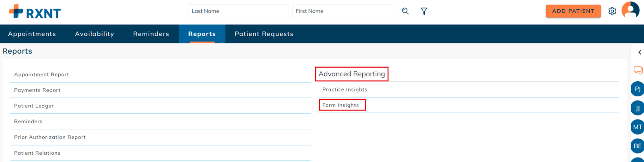Select the MT user badge
Viewport: 644px width, 162px height.
(x=638, y=127)
